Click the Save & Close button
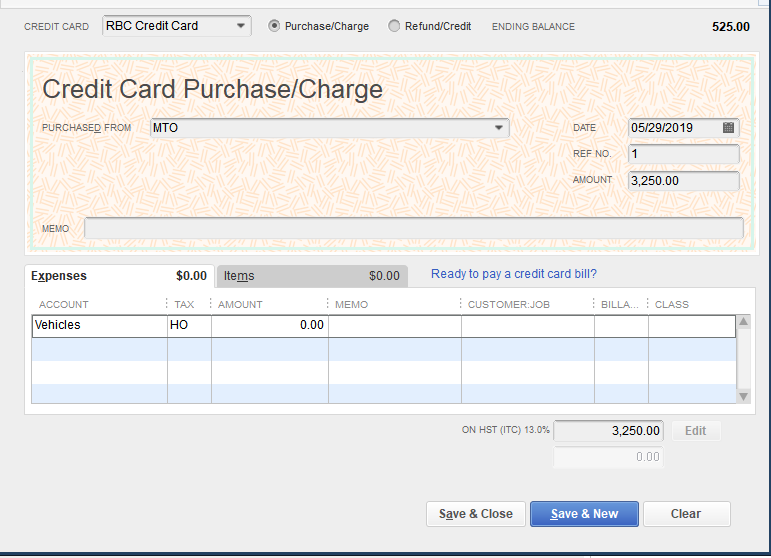Screen dimensions: 771x558 tap(476, 514)
